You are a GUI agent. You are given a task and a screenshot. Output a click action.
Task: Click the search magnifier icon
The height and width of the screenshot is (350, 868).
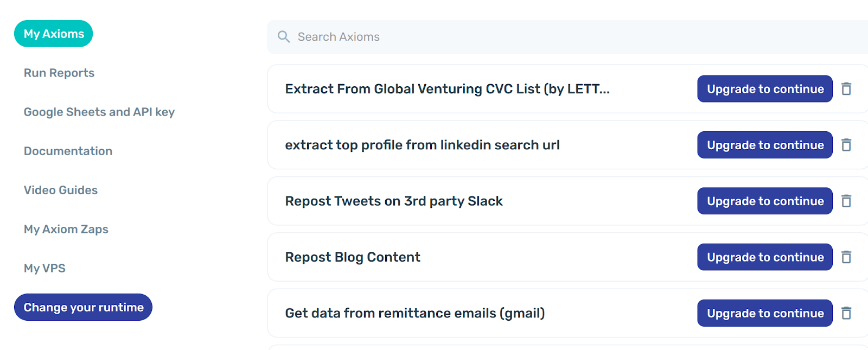tap(284, 37)
